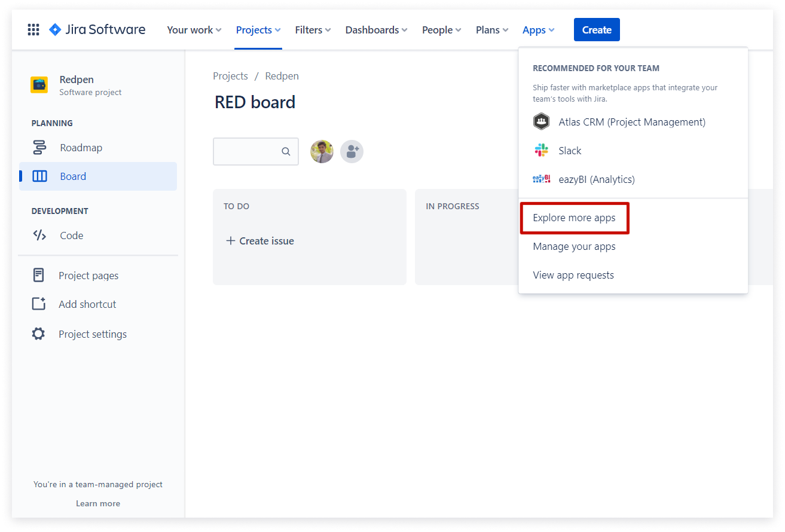The height and width of the screenshot is (532, 785).
Task: Focus the board search input field
Action: coord(256,152)
